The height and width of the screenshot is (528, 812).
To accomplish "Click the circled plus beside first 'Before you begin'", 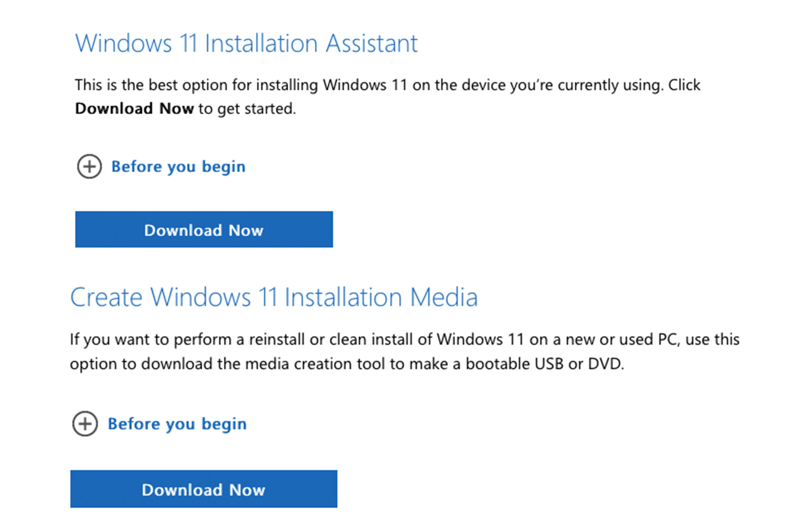I will 89,166.
